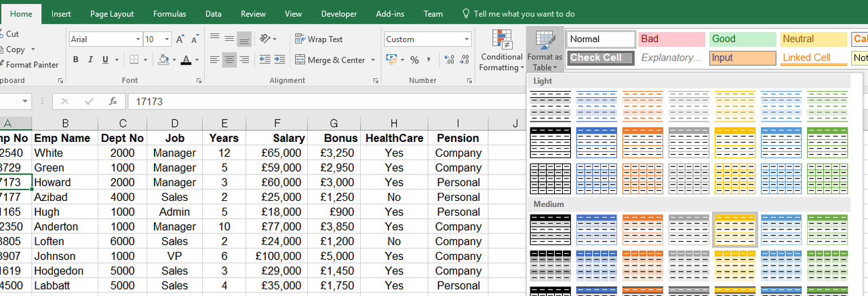Open Font group dialog launcher
The width and height of the screenshot is (868, 296).
199,81
